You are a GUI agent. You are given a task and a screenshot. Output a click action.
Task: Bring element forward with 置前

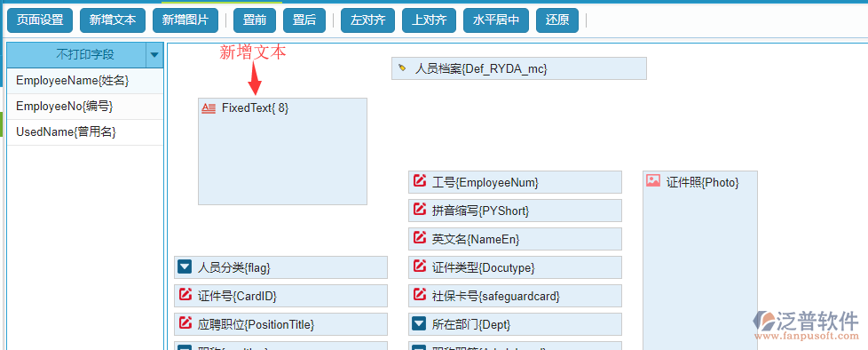[255, 20]
